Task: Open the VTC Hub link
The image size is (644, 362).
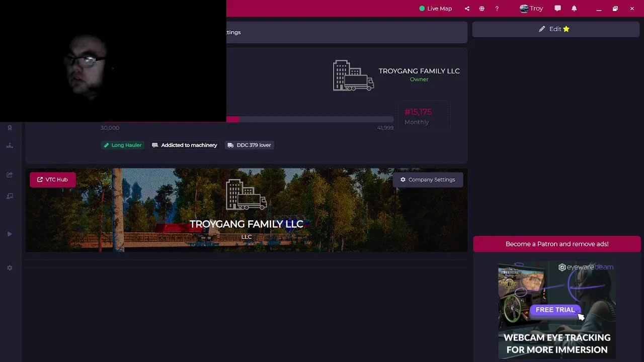Action: coord(52,179)
